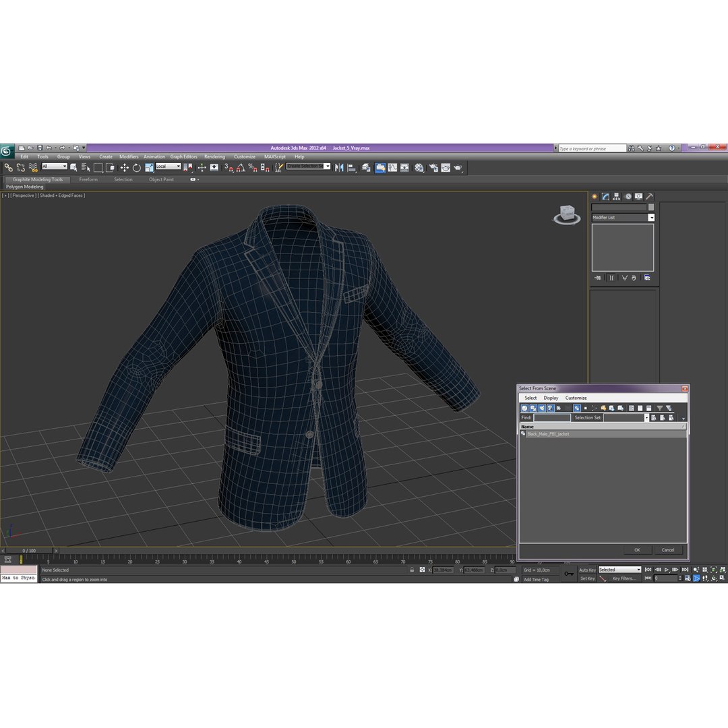The height and width of the screenshot is (728, 728).
Task: Click the Align tool icon
Action: 352,168
